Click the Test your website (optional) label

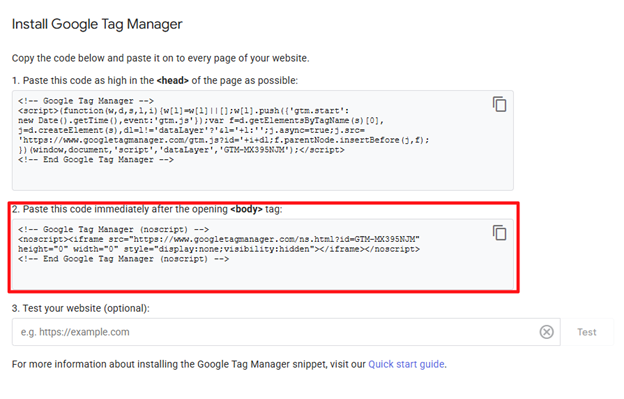click(80, 308)
